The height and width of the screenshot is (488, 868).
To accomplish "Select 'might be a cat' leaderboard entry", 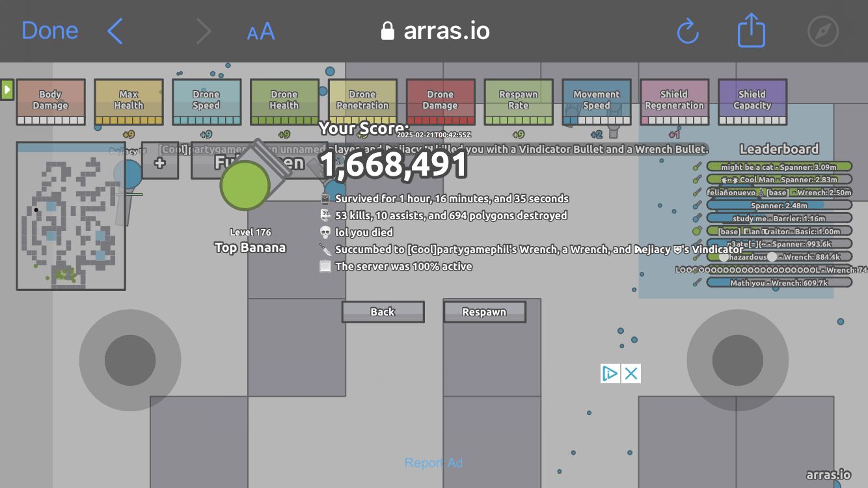I will [x=779, y=167].
